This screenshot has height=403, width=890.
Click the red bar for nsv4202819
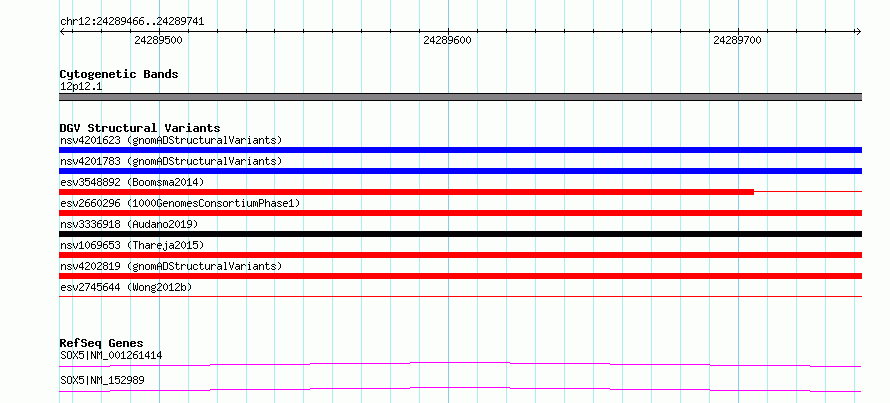coord(460,276)
